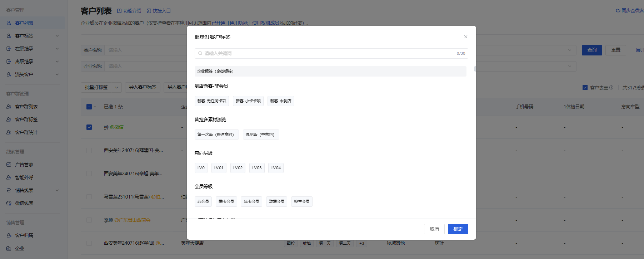Click the 快捷入口 icon
The height and width of the screenshot is (259, 644).
149,11
